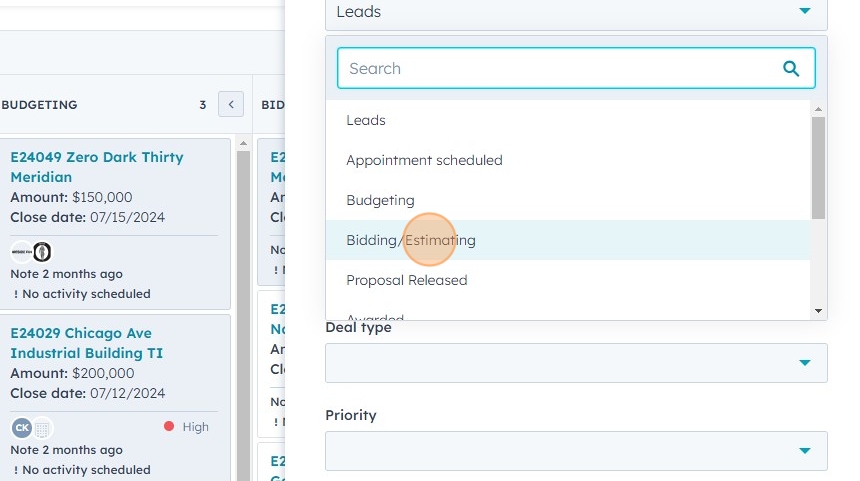Click the dropdown list scrollbar thumb
This screenshot has height=481, width=860.
818,167
